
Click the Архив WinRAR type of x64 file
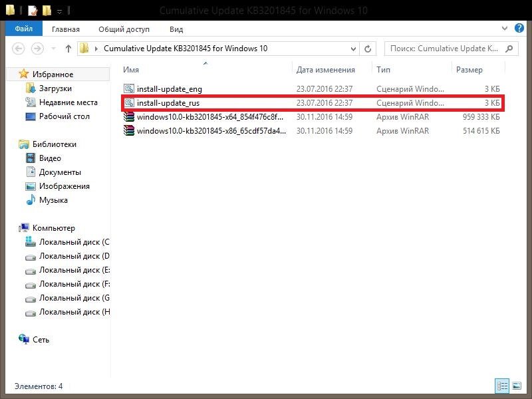coord(403,117)
